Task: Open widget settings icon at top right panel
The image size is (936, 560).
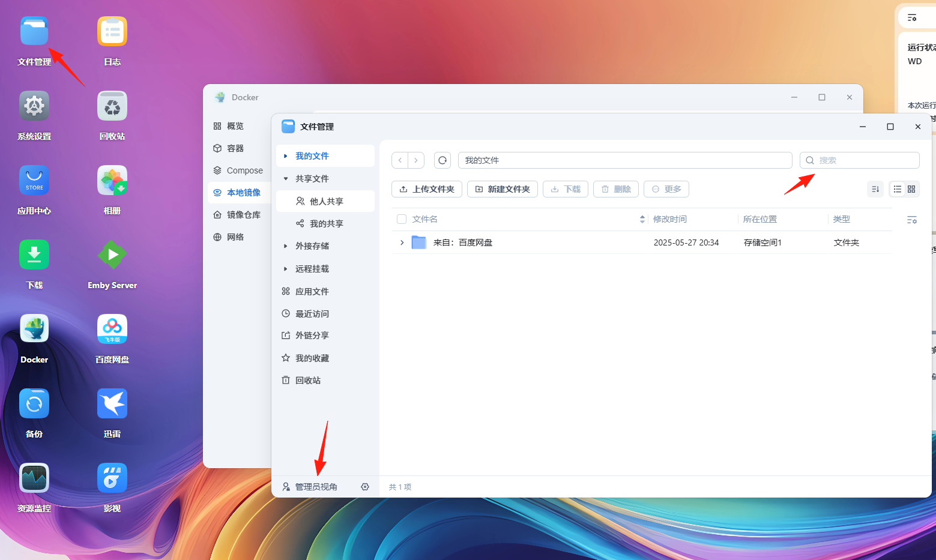Action: pos(912,17)
